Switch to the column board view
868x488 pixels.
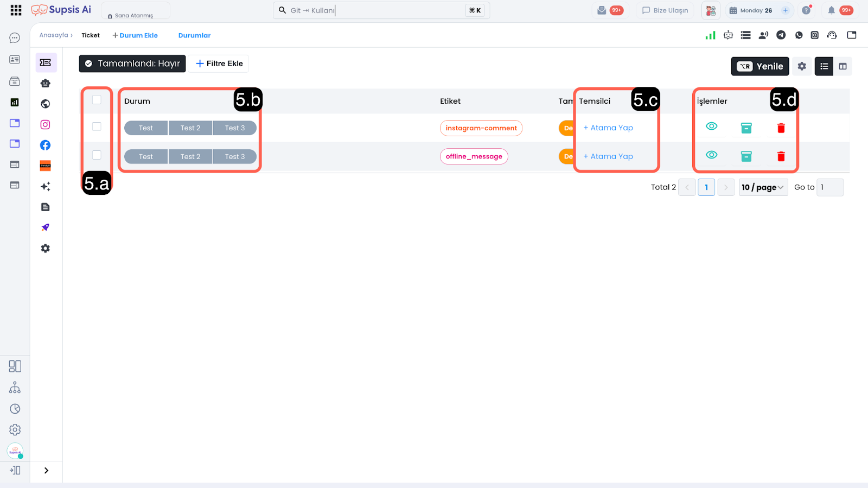click(x=843, y=66)
